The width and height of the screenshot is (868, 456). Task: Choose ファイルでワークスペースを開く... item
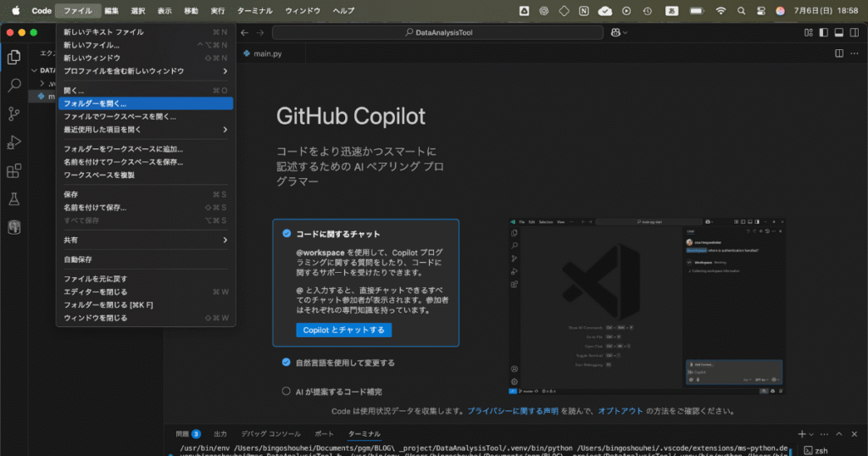pyautogui.click(x=146, y=117)
